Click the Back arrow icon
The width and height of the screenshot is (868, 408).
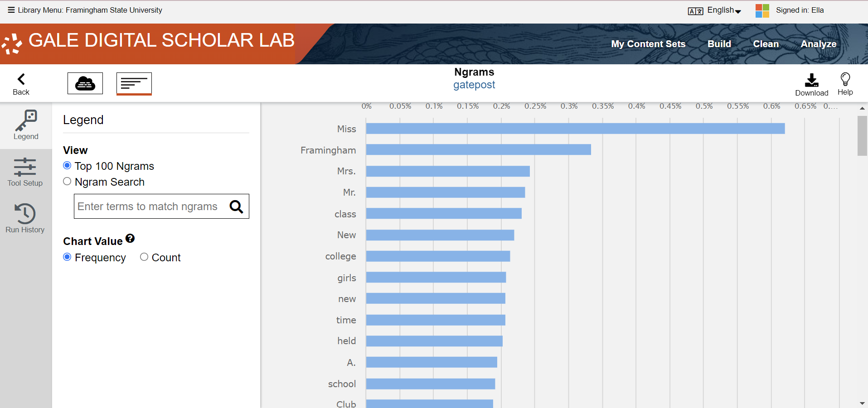tap(21, 79)
